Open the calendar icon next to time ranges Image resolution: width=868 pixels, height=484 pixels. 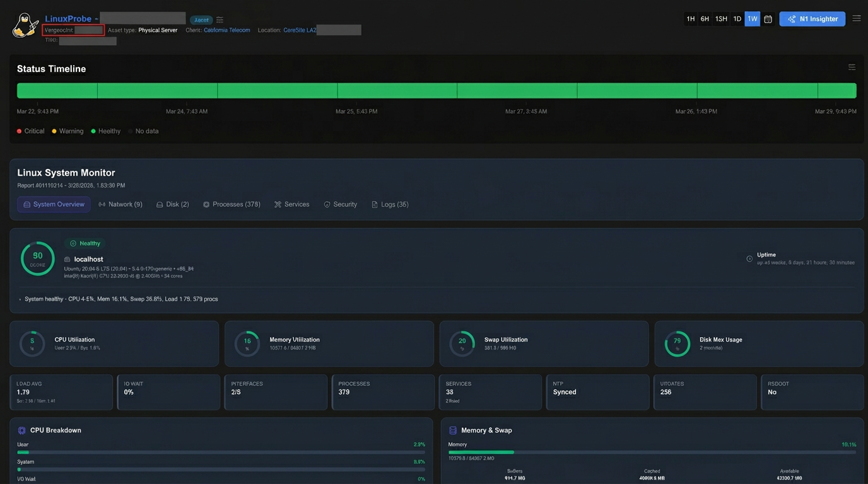click(x=768, y=18)
